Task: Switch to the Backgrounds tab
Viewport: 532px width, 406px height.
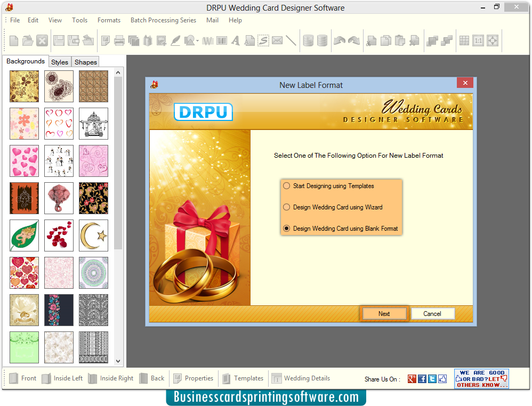Action: (x=26, y=61)
